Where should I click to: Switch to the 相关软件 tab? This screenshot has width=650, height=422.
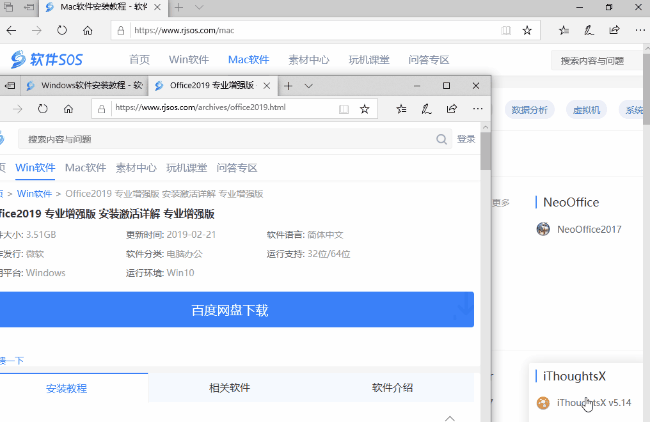click(230, 388)
